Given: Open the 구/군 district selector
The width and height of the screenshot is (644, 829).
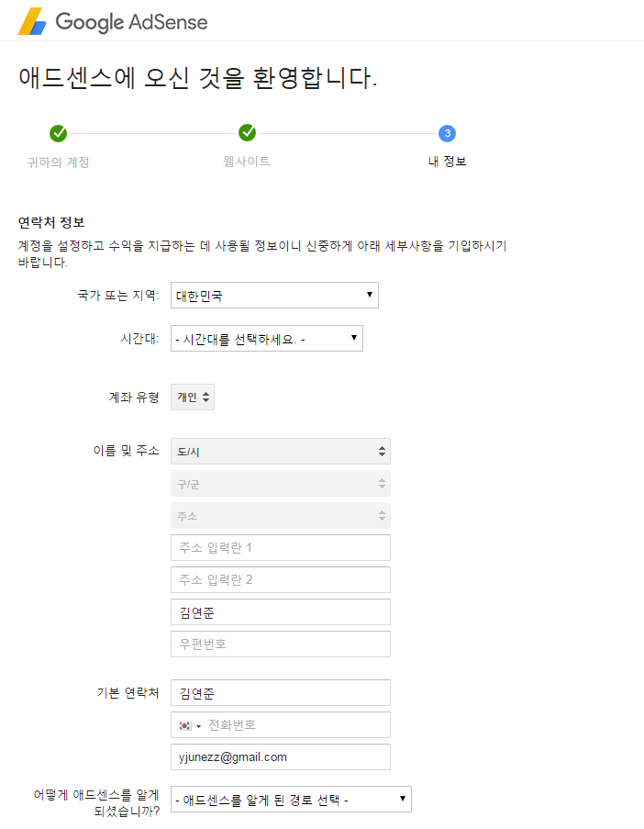Looking at the screenshot, I should pyautogui.click(x=281, y=484).
